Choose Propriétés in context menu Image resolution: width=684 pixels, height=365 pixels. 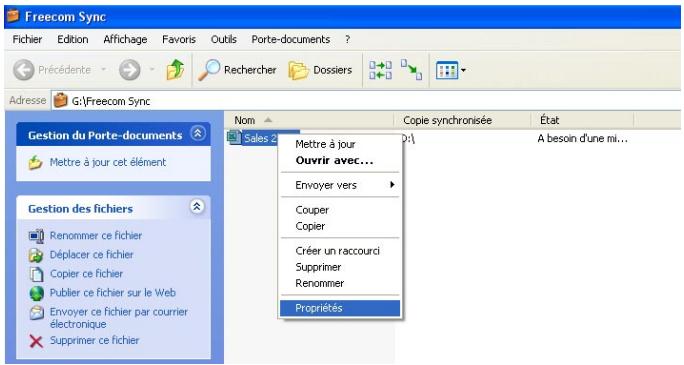pos(340,308)
